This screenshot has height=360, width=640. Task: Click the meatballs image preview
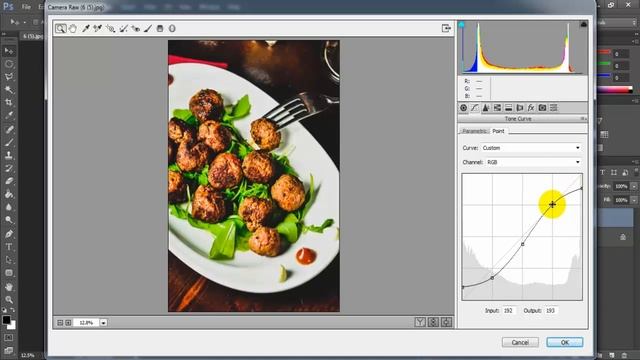(253, 176)
